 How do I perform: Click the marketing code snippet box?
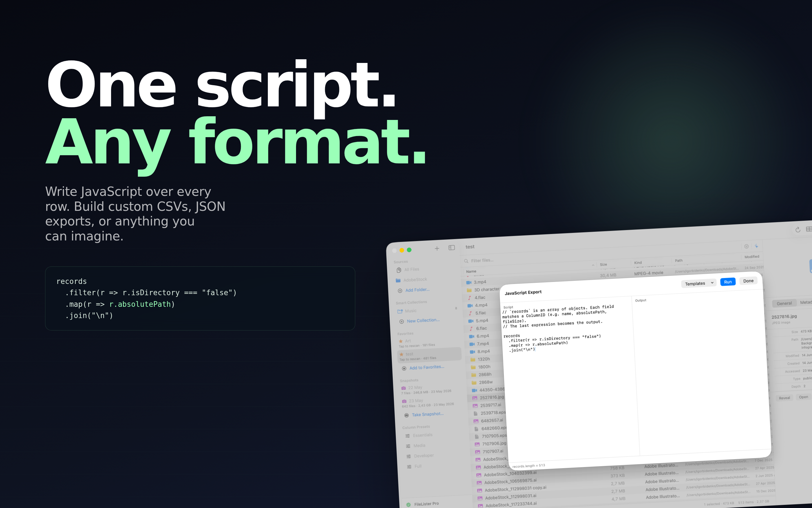[x=200, y=298]
